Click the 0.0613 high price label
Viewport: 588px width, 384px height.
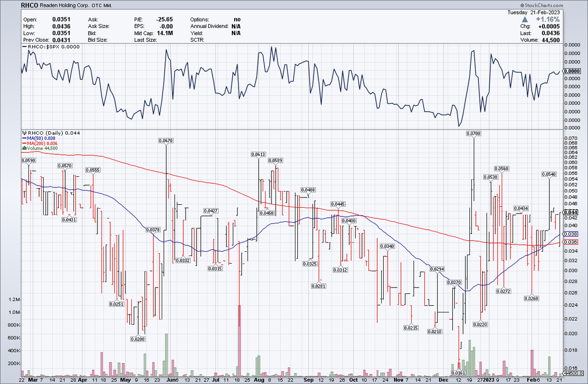[x=258, y=154]
